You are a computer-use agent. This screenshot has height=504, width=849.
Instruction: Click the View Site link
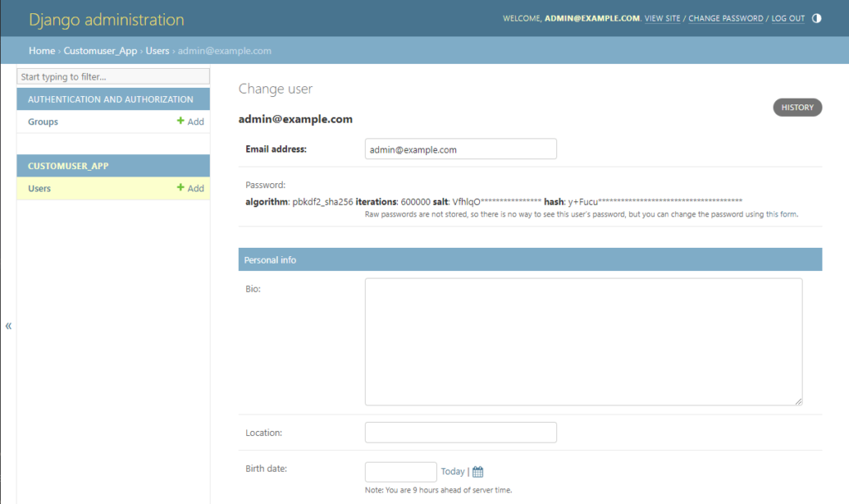[662, 18]
